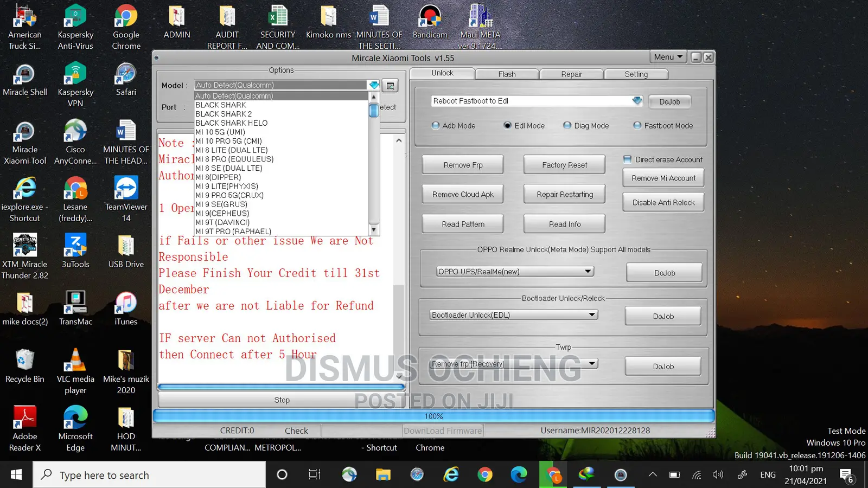Click the port search icon next to Model
This screenshot has width=868, height=488.
390,86
